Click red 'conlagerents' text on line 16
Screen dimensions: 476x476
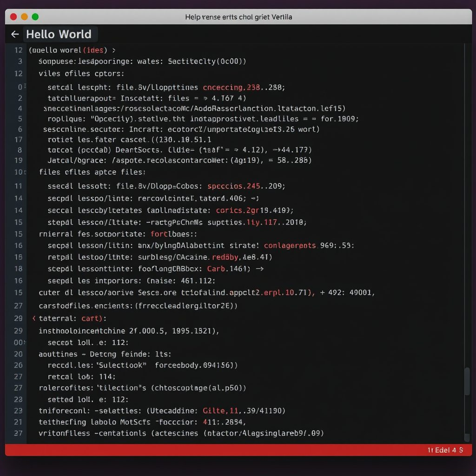click(x=290, y=245)
